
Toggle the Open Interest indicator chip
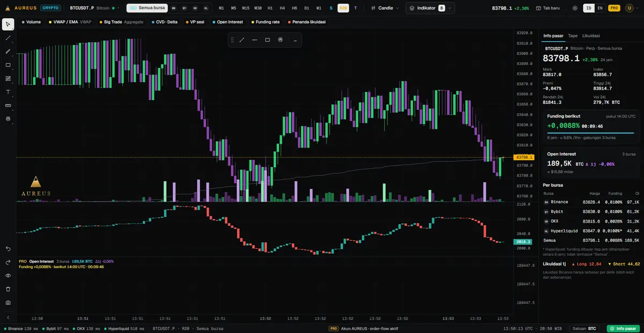point(228,22)
